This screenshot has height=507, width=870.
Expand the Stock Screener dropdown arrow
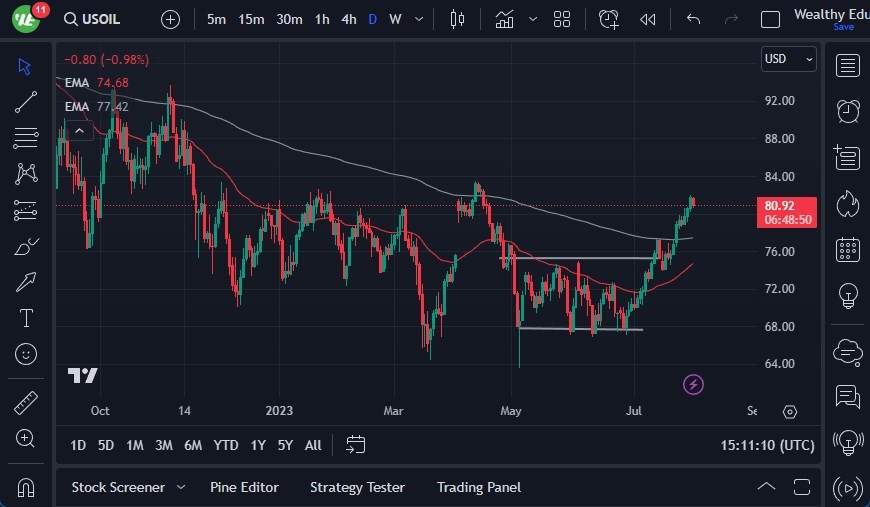click(x=181, y=487)
